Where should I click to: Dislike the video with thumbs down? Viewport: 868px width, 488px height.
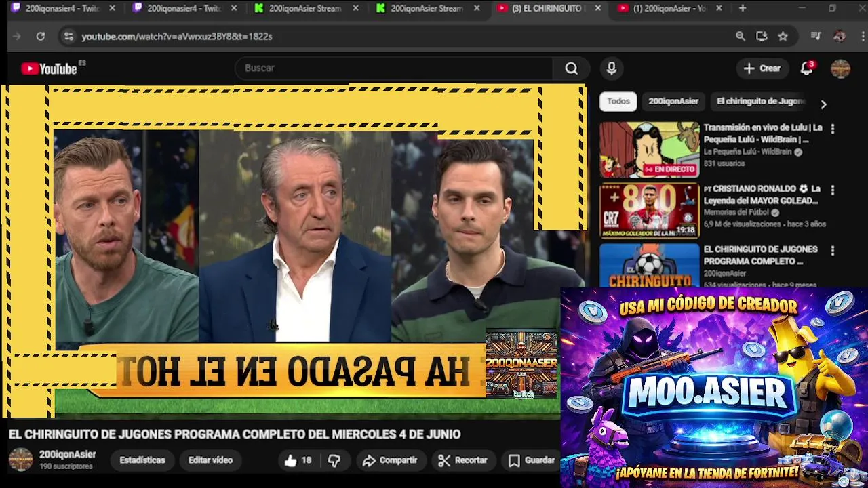(x=334, y=460)
